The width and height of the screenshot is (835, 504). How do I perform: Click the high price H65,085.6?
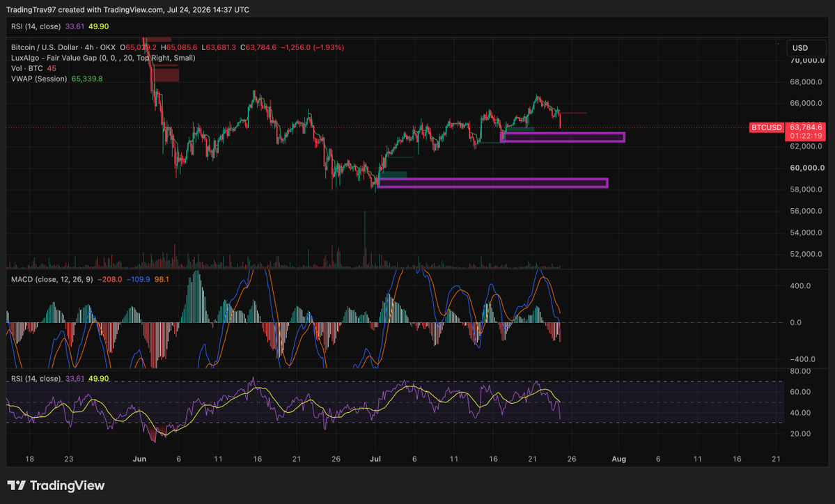[x=179, y=47]
